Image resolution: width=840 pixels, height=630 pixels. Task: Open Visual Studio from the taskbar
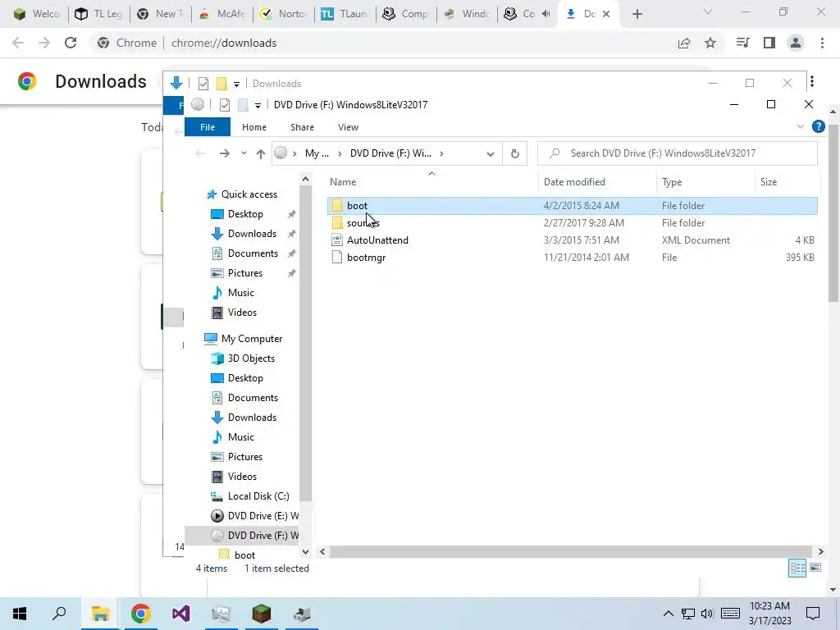point(181,614)
